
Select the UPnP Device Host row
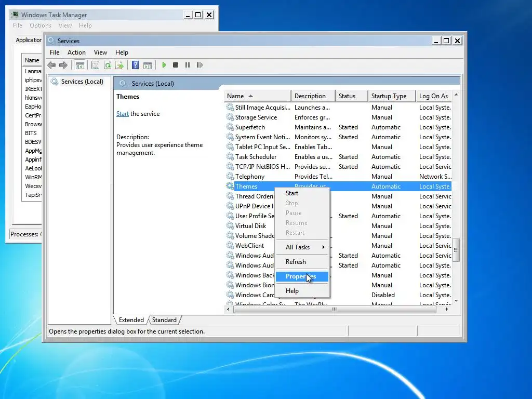tap(338, 206)
